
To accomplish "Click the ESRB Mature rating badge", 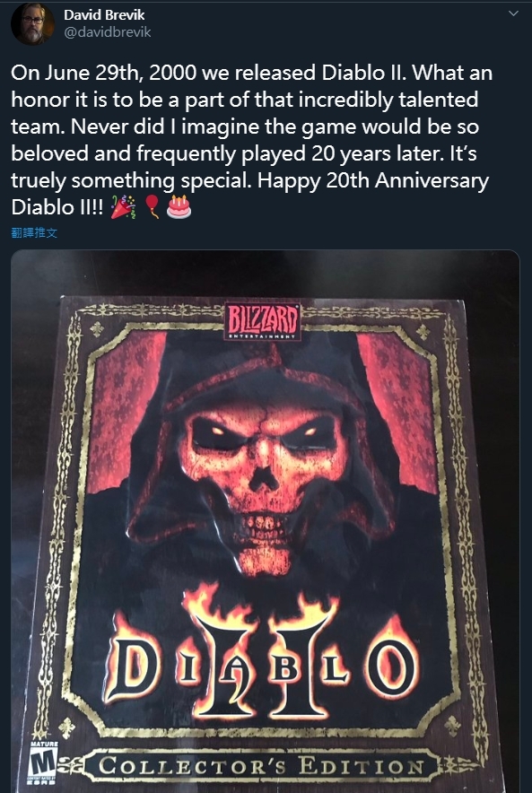I will point(42,763).
